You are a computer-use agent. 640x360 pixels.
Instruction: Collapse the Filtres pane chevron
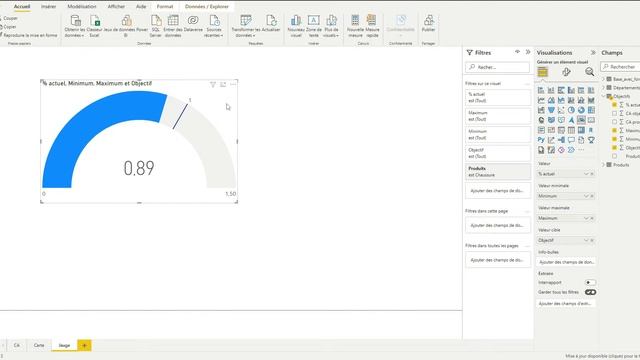coord(528,52)
